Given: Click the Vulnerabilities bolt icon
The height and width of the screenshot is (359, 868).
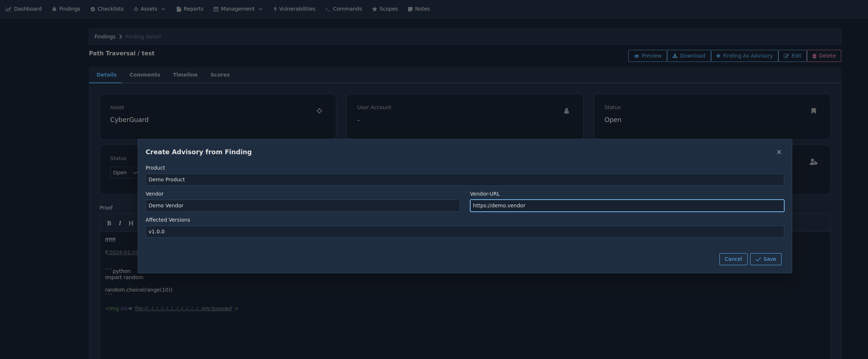Looking at the screenshot, I should tap(275, 9).
